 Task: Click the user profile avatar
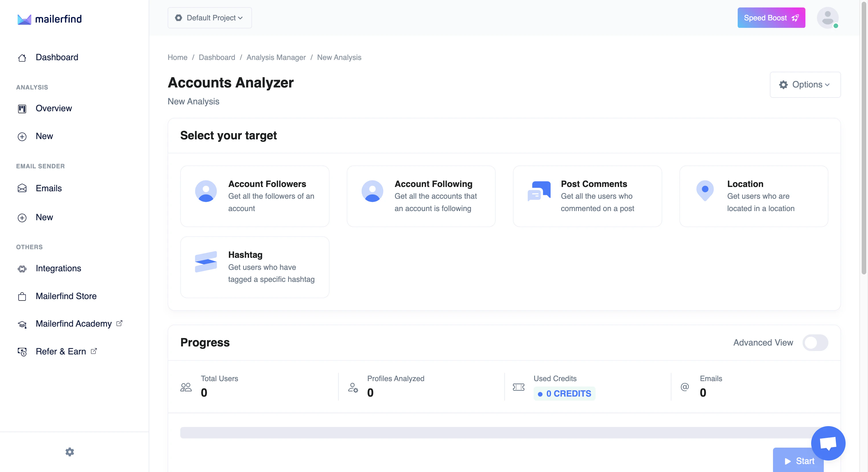[x=828, y=17]
